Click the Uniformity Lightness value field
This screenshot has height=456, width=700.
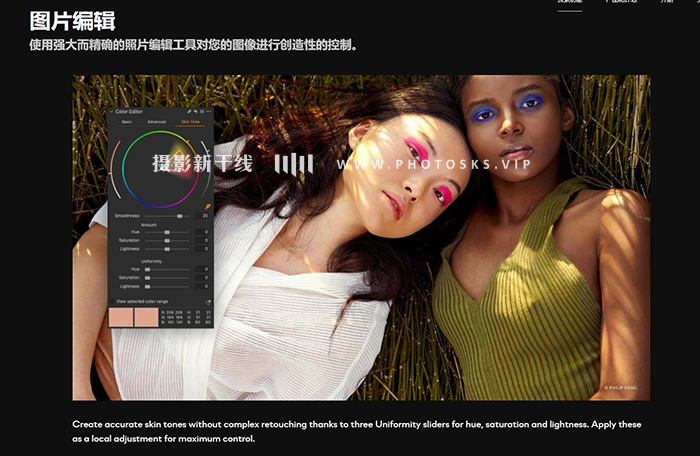pos(202,286)
